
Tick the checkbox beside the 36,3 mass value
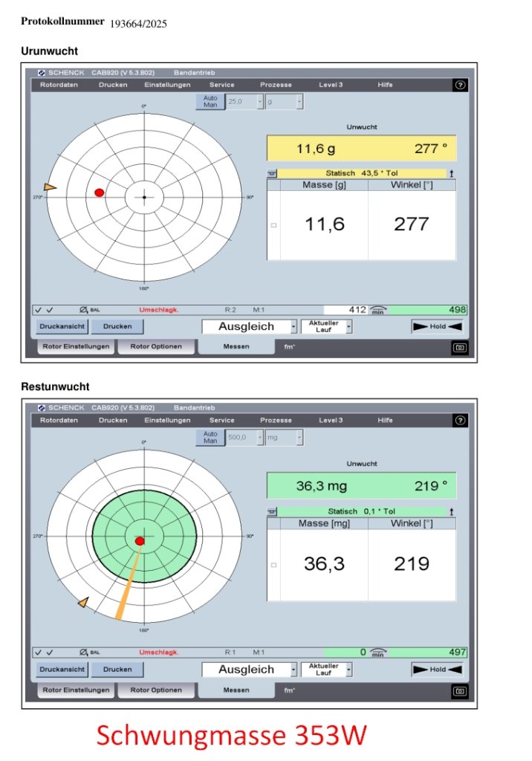tap(273, 565)
